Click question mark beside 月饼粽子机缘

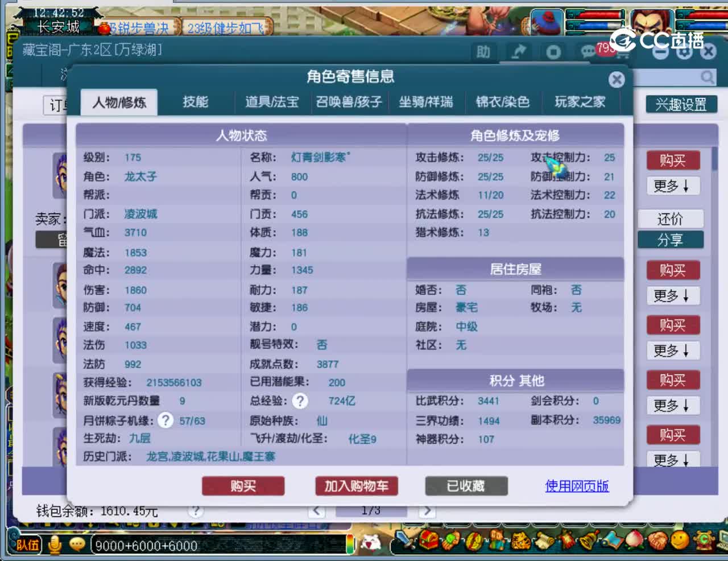(x=165, y=420)
